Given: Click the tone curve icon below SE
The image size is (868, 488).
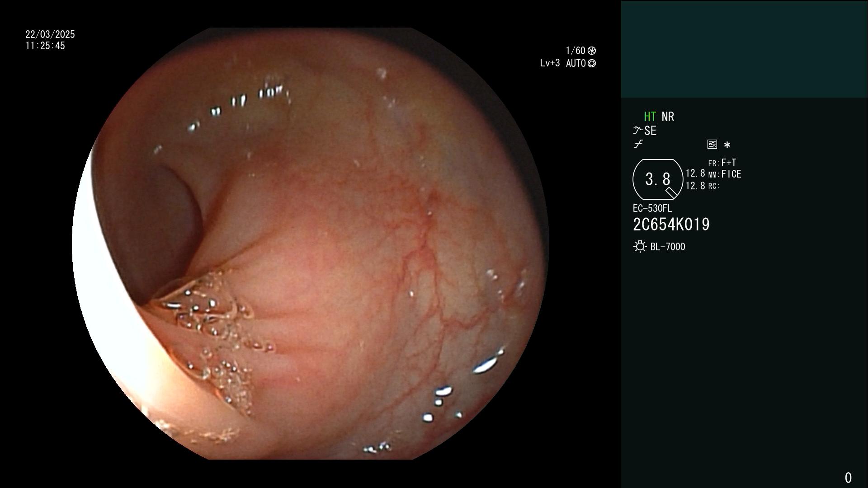Looking at the screenshot, I should (638, 144).
